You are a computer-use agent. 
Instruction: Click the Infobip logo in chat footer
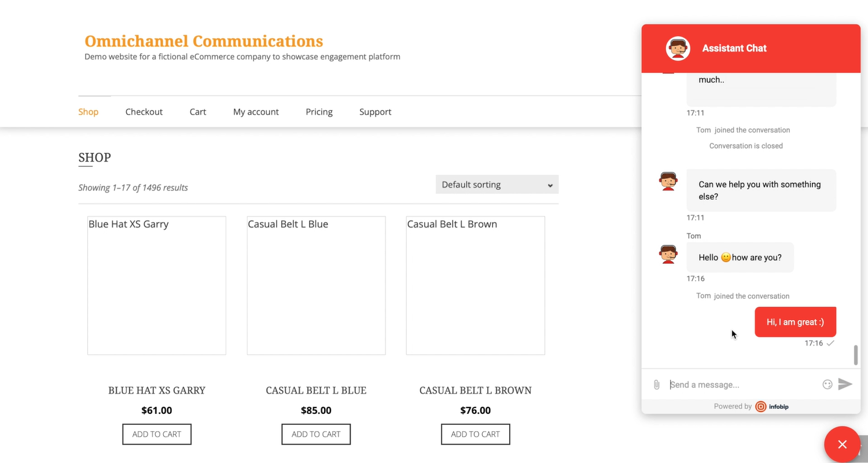click(772, 406)
